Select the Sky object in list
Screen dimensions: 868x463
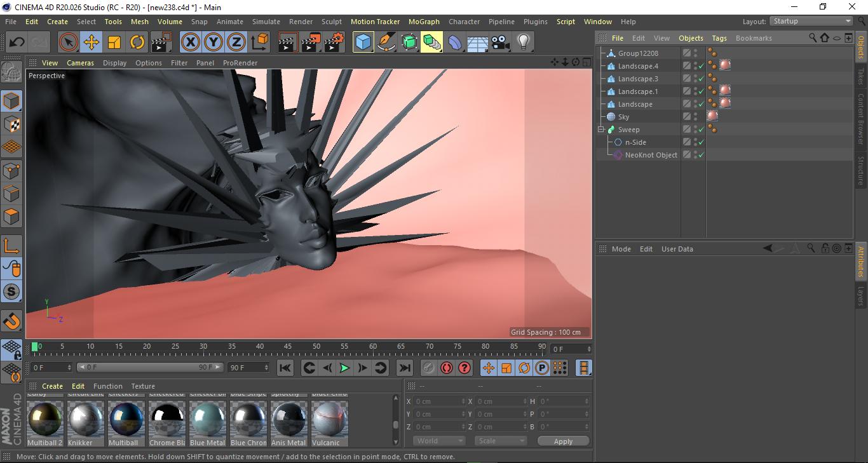(x=623, y=117)
